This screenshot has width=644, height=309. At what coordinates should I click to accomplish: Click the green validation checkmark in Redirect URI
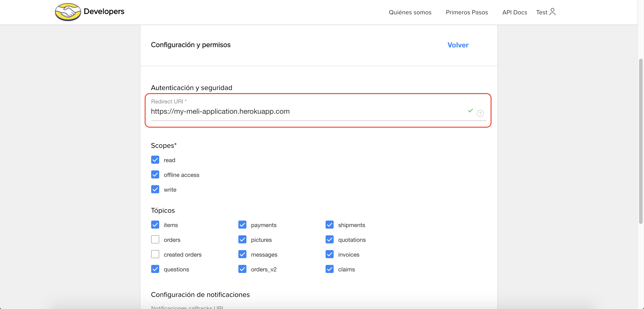pos(470,110)
